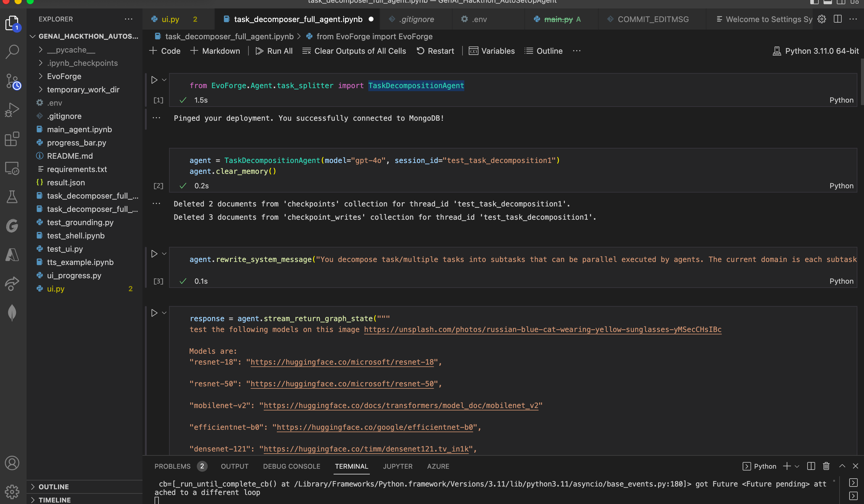Open the Accounts icon menu

pyautogui.click(x=12, y=463)
